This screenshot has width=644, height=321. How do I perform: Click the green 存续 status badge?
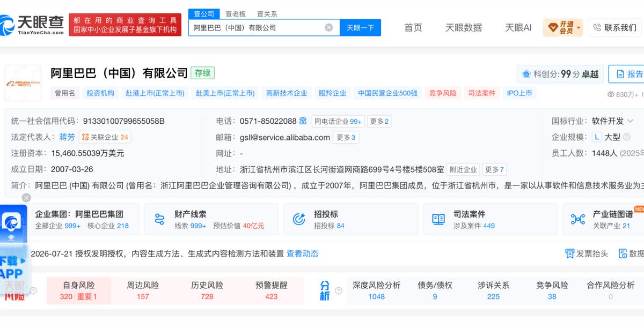(202, 73)
